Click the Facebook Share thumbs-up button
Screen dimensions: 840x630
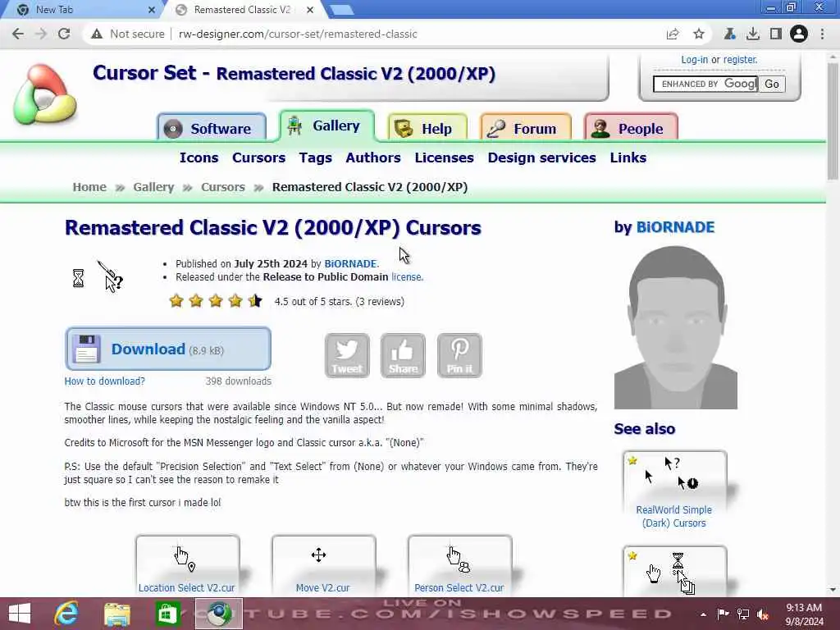403,355
